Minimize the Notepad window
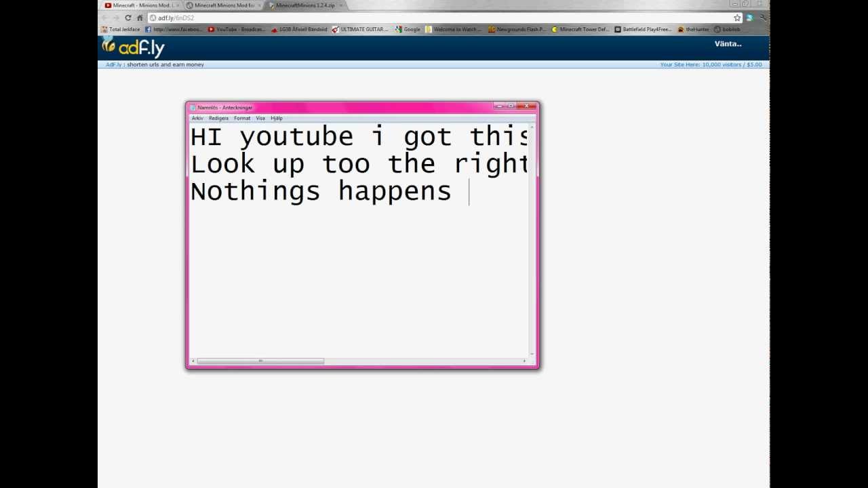 point(500,106)
